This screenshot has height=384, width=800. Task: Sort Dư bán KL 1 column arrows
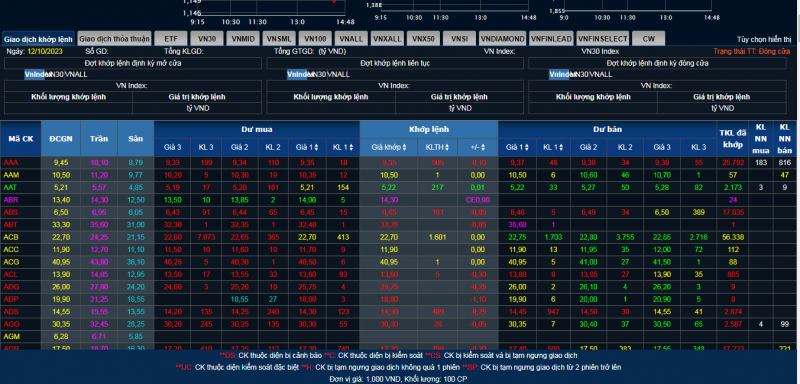click(562, 147)
